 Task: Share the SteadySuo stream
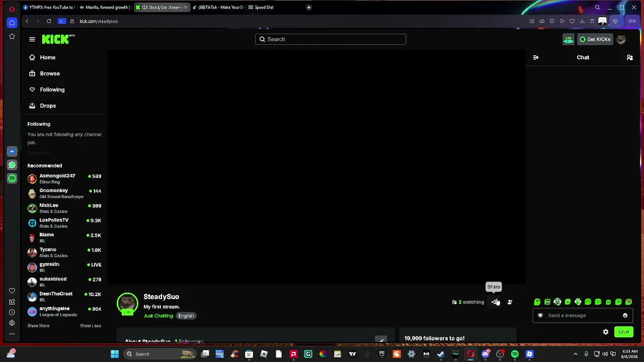point(496,302)
